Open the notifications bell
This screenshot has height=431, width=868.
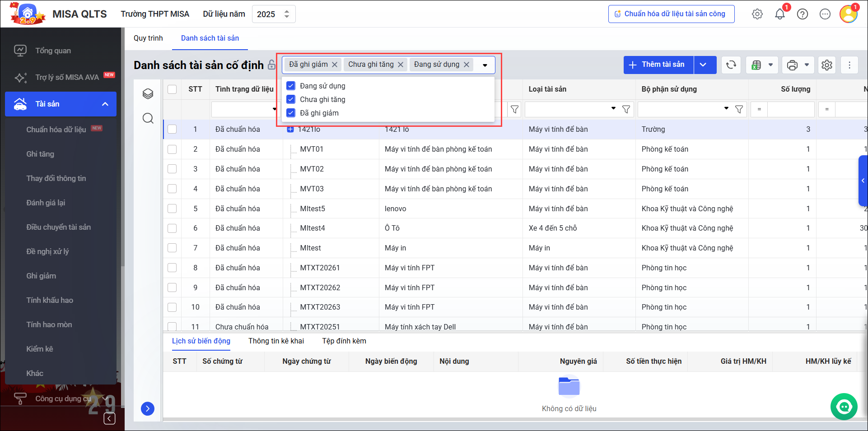coord(780,14)
